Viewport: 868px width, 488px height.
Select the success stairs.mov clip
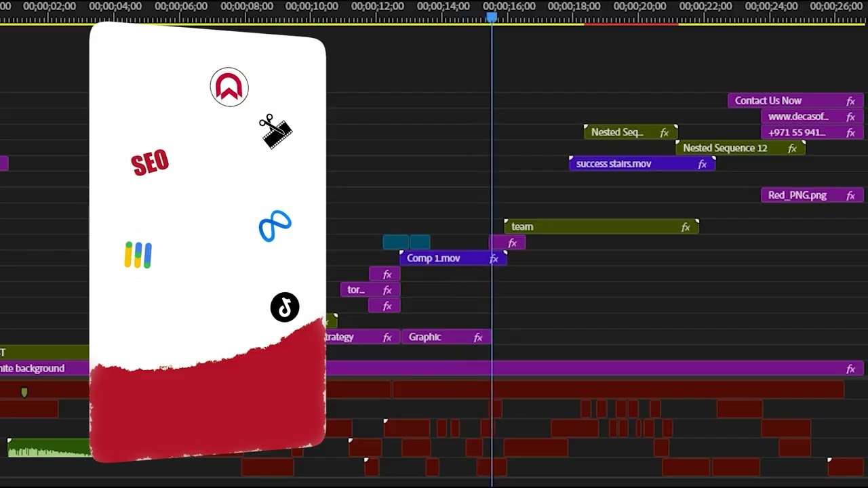point(642,163)
